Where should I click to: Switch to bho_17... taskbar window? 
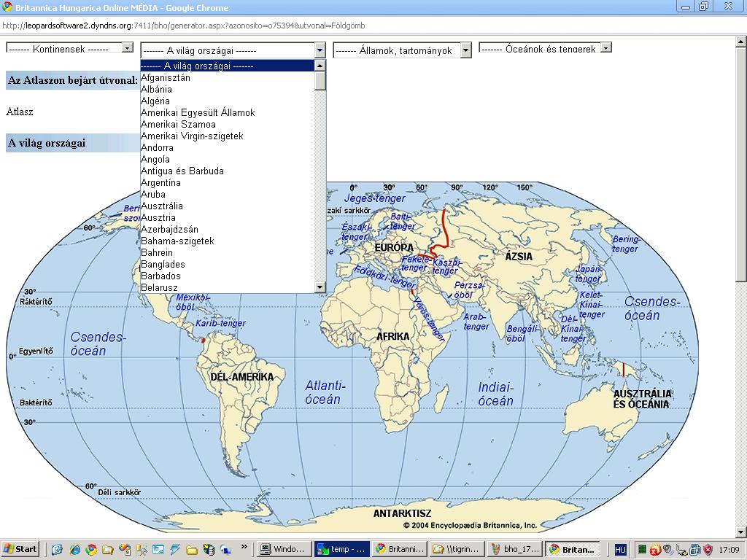[x=514, y=549]
